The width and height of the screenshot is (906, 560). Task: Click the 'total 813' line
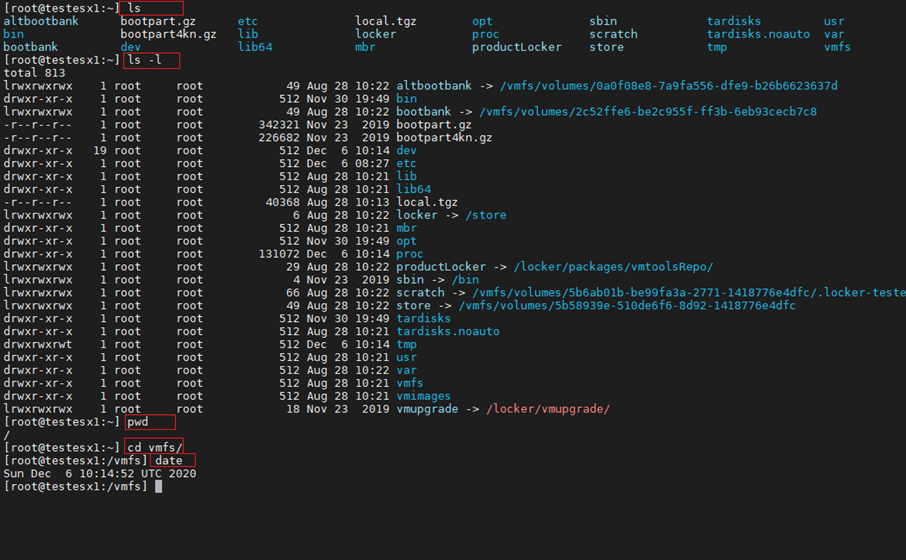[34, 73]
